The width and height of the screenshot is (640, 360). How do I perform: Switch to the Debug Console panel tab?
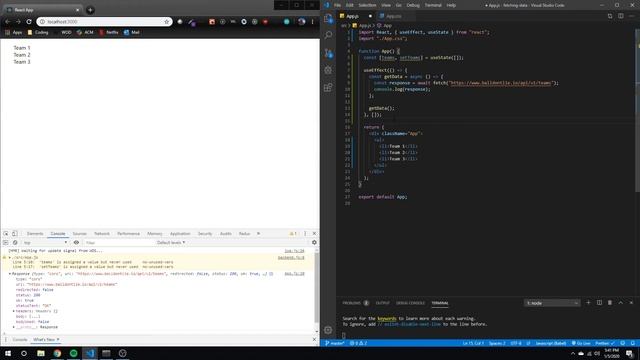(x=410, y=303)
